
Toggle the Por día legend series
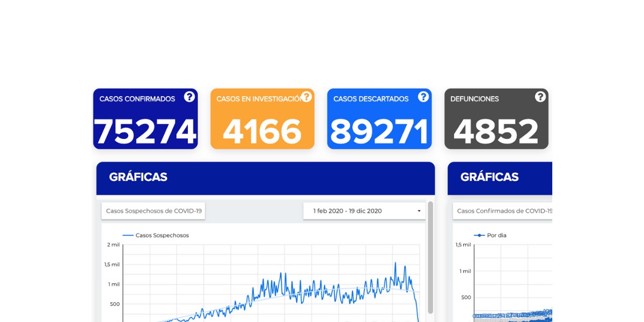(x=491, y=235)
